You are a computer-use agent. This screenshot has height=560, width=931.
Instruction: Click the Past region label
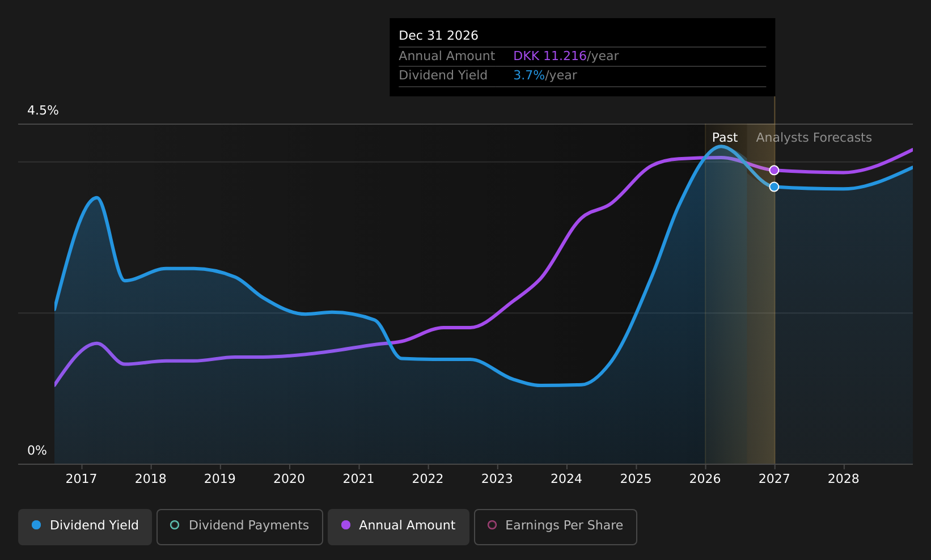point(725,138)
